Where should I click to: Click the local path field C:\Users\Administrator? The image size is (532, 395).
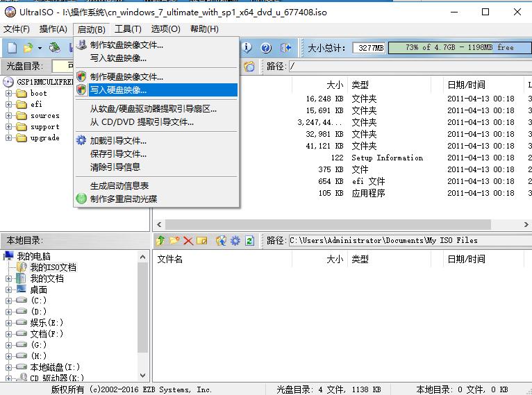click(x=410, y=240)
